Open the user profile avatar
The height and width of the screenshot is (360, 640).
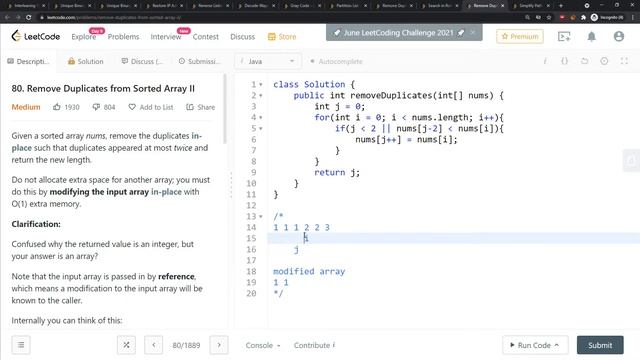pyautogui.click(x=619, y=36)
